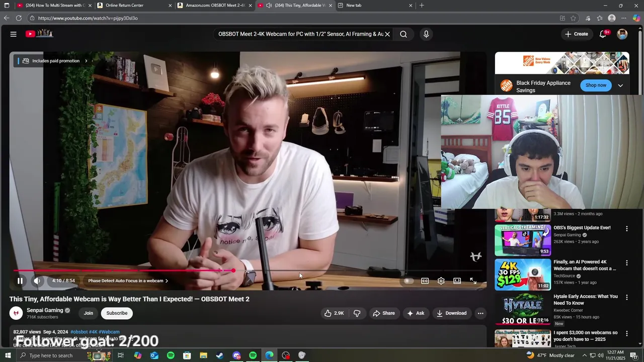Open the Ask AI button
This screenshot has height=362, width=644.
point(416,313)
